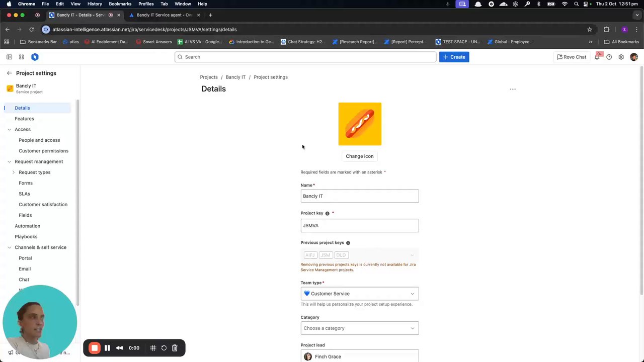Screen dimensions: 644x362
Task: Open a new browser tab
Action: pyautogui.click(x=210, y=15)
